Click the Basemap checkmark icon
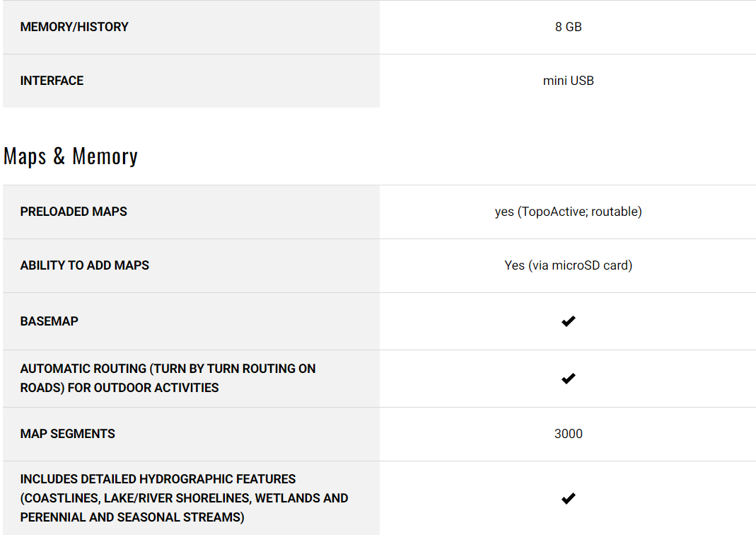 point(568,321)
